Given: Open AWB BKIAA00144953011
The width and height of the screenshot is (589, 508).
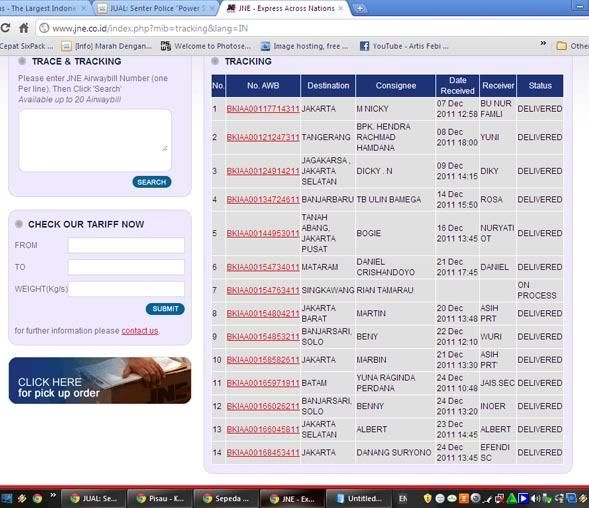Looking at the screenshot, I should (263, 233).
